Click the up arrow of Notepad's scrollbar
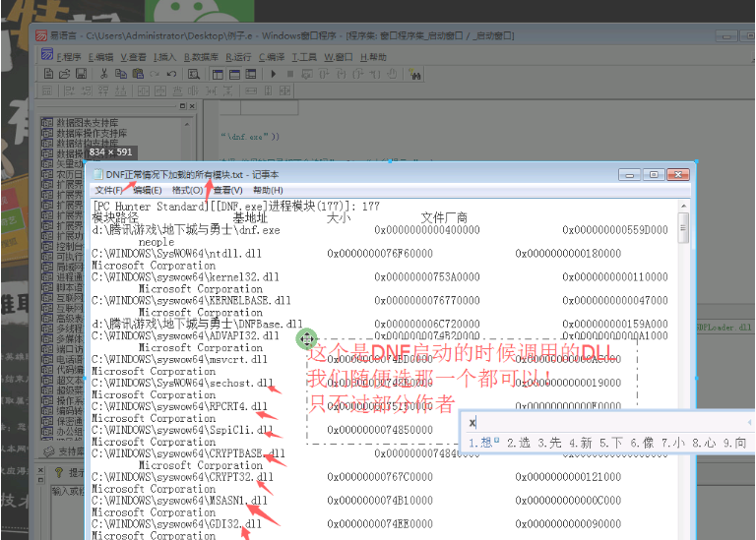756x540 pixels. (x=683, y=207)
